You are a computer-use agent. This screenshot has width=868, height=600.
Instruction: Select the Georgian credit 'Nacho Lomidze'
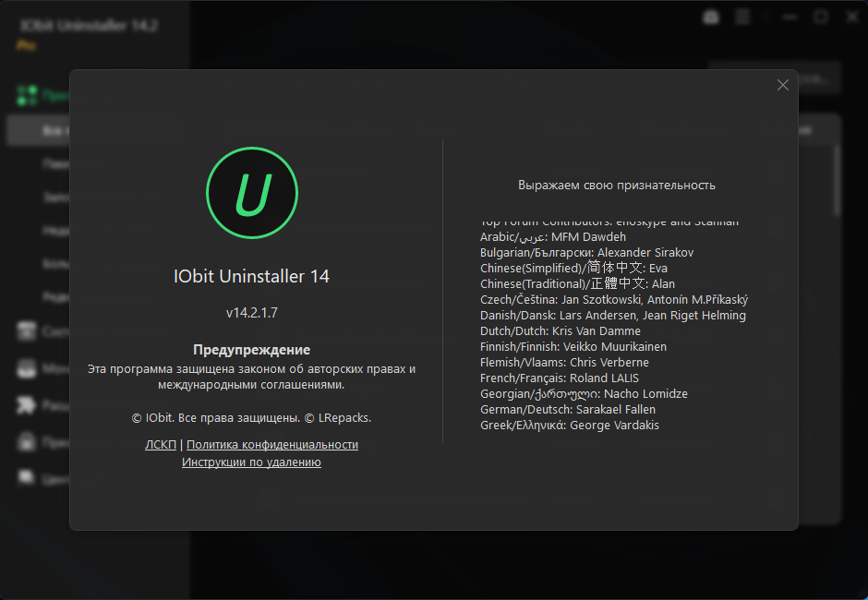pos(584,394)
